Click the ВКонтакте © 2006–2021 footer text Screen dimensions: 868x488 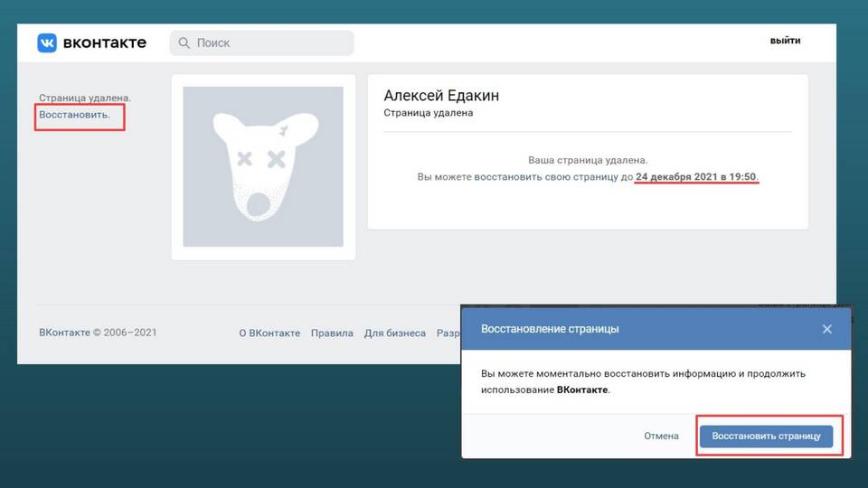click(98, 333)
